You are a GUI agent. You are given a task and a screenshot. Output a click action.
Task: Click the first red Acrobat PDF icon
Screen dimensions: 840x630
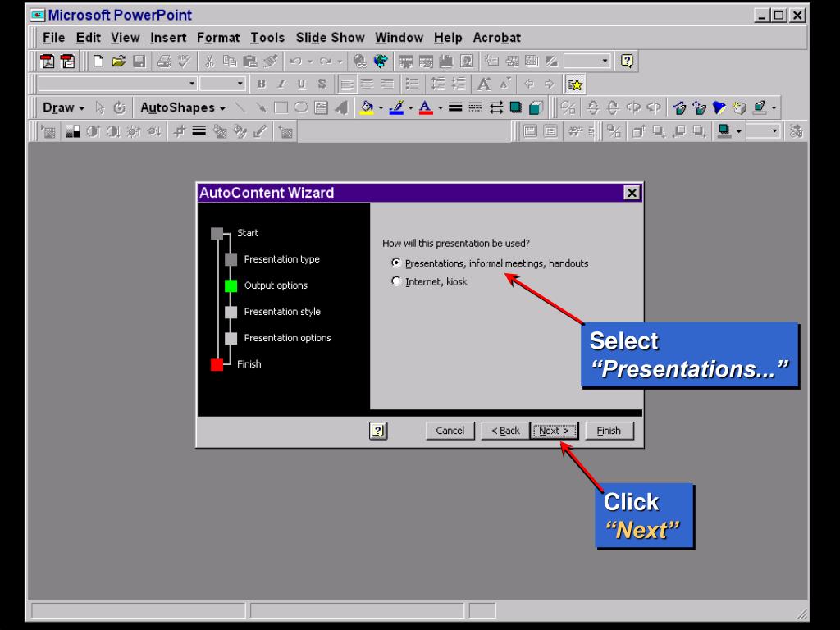click(47, 61)
